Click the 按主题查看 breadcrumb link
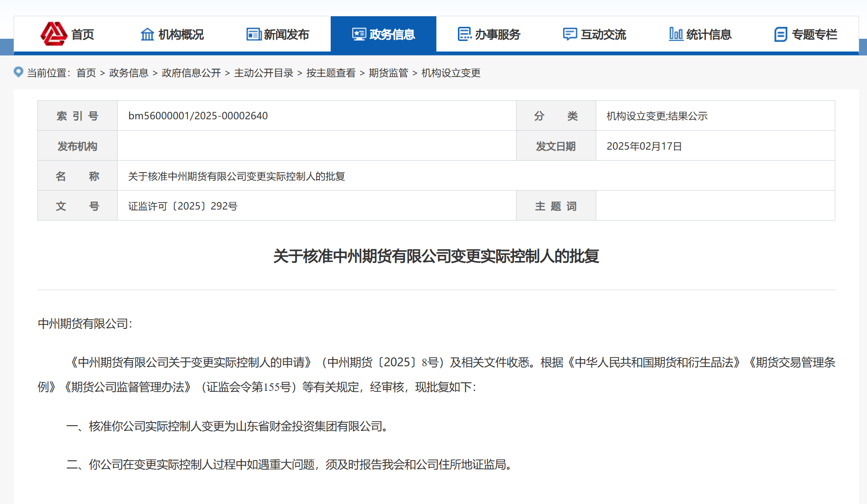Viewport: 867px width, 504px height. click(x=331, y=73)
